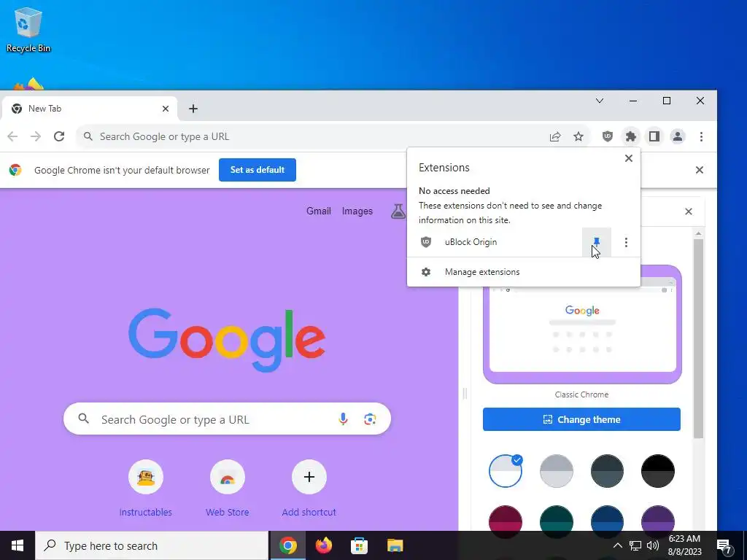Close the New Tab tab
The height and width of the screenshot is (560, 747).
166,109
